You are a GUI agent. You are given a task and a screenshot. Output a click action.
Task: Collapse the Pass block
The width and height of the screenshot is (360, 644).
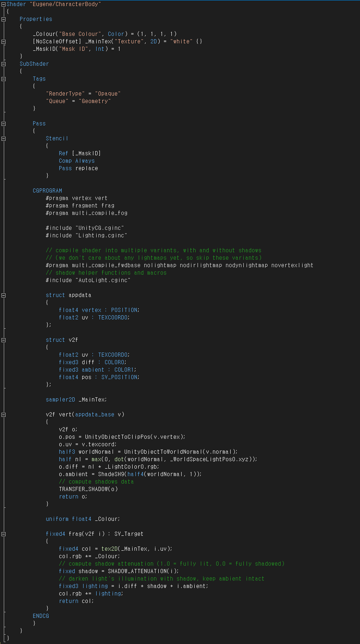coord(4,124)
